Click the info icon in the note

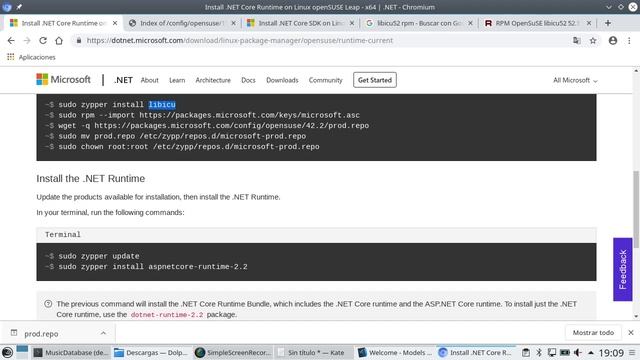click(x=48, y=304)
